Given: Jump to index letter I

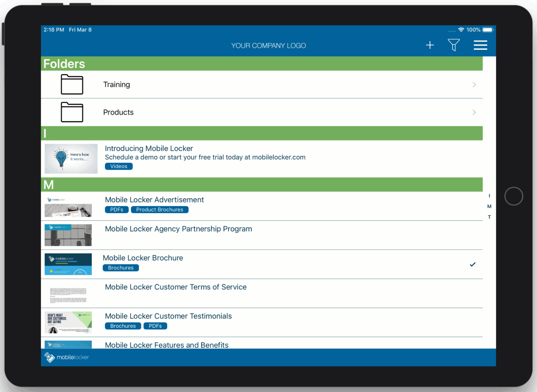Looking at the screenshot, I should pyautogui.click(x=489, y=196).
